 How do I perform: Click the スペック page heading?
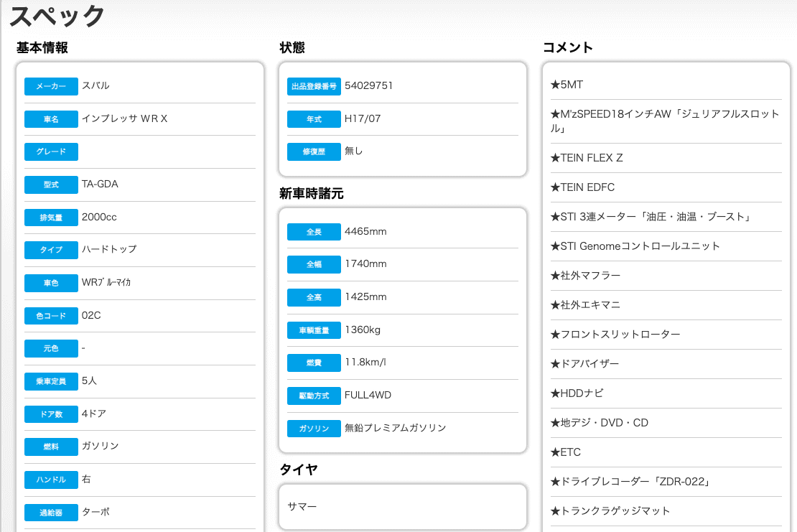click(57, 16)
